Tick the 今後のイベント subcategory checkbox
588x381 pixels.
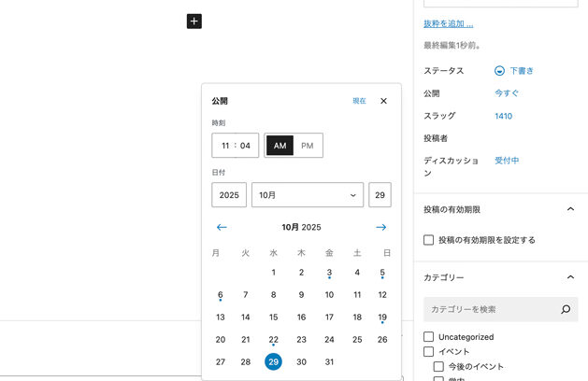(439, 366)
